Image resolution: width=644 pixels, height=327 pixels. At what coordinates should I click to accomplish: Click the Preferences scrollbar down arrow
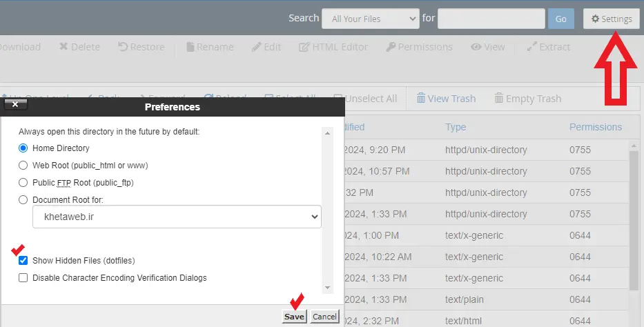(x=327, y=288)
